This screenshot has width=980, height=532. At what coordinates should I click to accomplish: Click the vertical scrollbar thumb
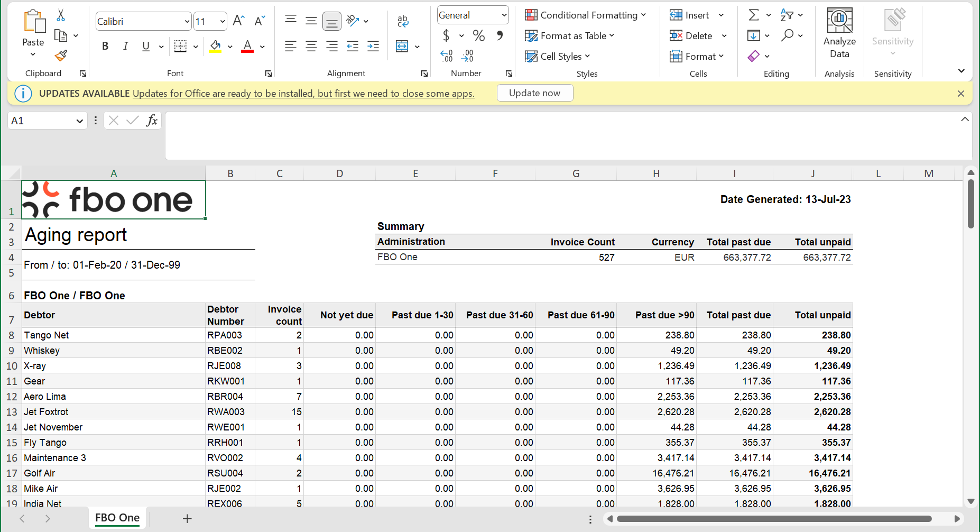(x=970, y=204)
